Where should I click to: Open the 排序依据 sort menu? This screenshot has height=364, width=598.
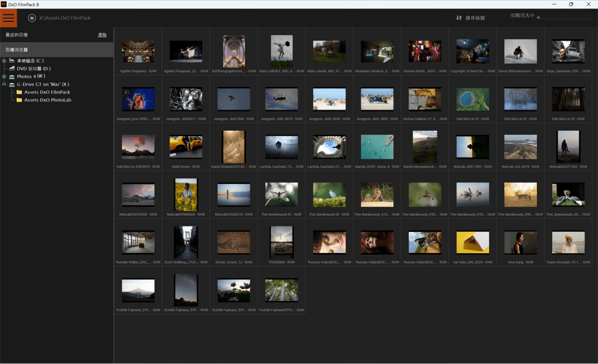pos(475,18)
